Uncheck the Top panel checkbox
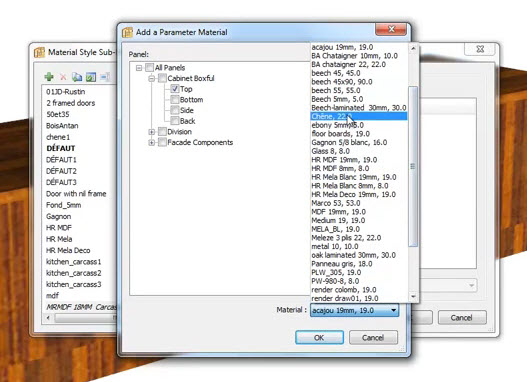The width and height of the screenshot is (527, 382). (174, 89)
